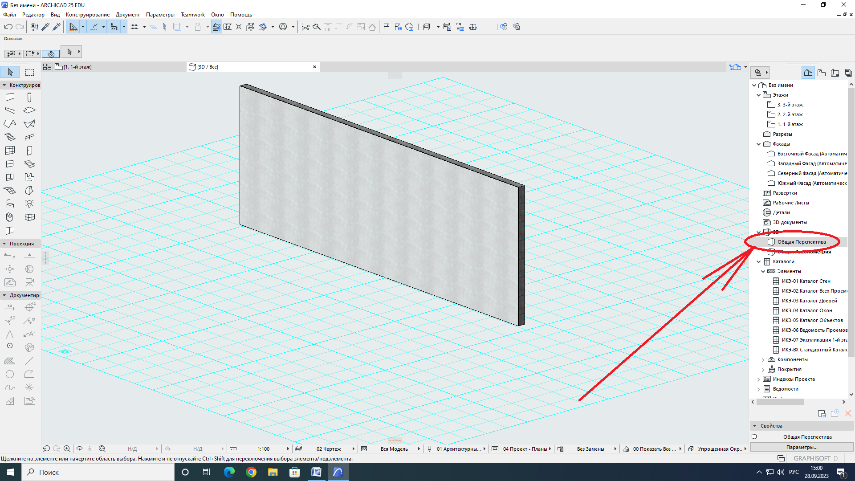Select the Column tool
Viewport: 855px width, 481px height.
29,97
